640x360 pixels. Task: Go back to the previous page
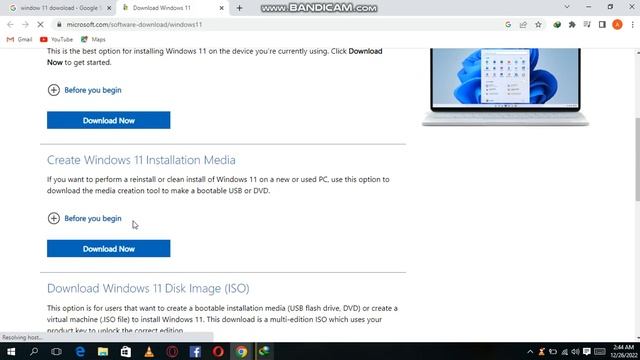10,24
